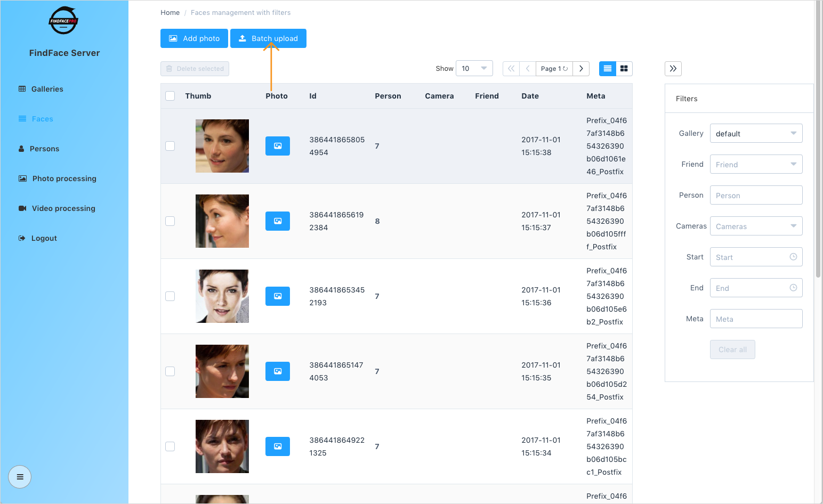Check the row with ID ending 1325
The image size is (823, 504).
click(x=170, y=446)
